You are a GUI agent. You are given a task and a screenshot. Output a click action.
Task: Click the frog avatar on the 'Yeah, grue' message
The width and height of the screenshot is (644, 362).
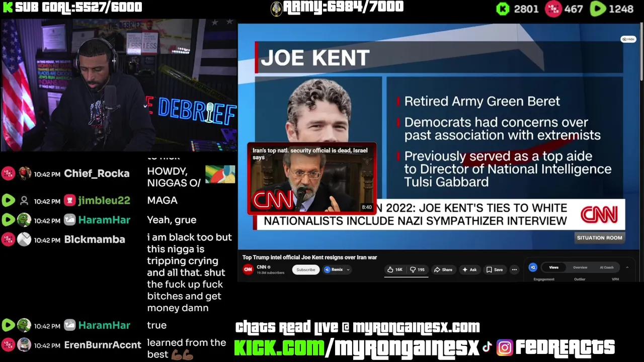click(x=24, y=220)
